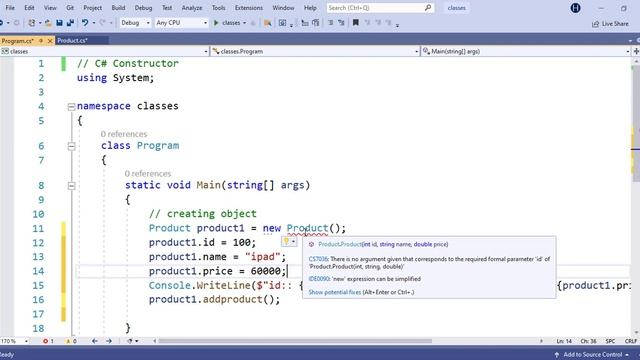This screenshot has height=360, width=640.
Task: Click the warning count indicator
Action: coord(71,341)
